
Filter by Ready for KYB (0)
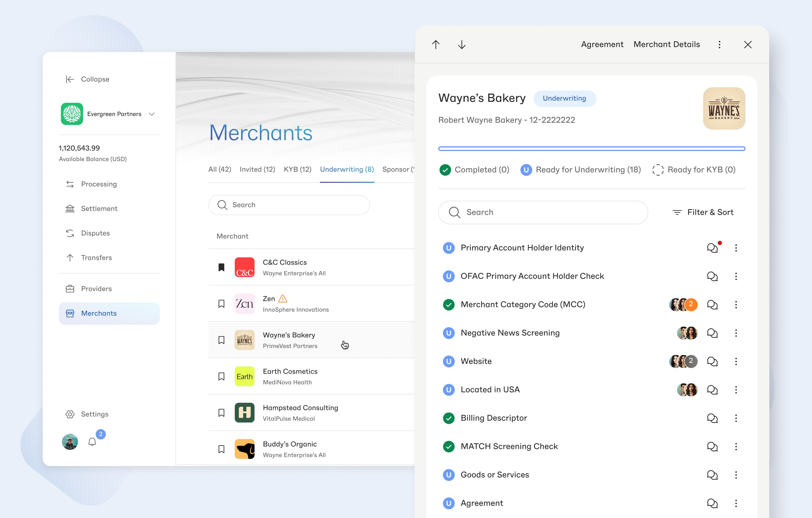pos(694,170)
